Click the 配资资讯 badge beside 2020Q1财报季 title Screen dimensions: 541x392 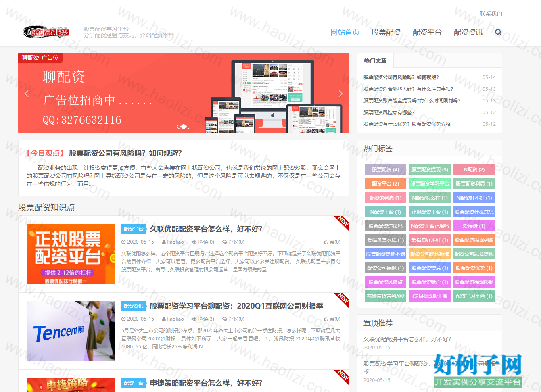point(134,306)
